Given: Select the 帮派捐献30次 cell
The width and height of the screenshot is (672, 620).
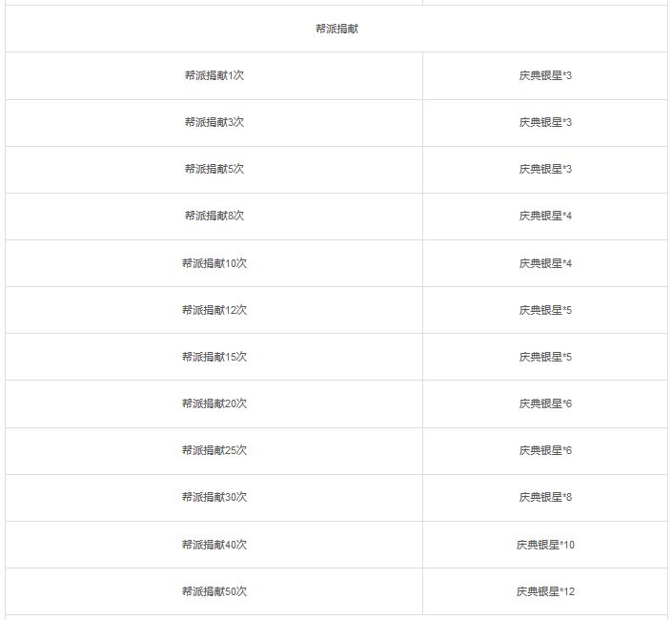Looking at the screenshot, I should [214, 497].
